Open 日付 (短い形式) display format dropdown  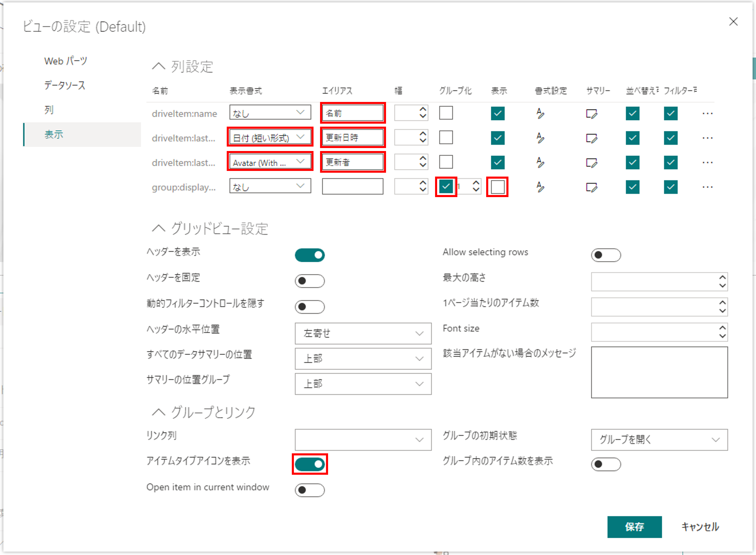(x=270, y=137)
